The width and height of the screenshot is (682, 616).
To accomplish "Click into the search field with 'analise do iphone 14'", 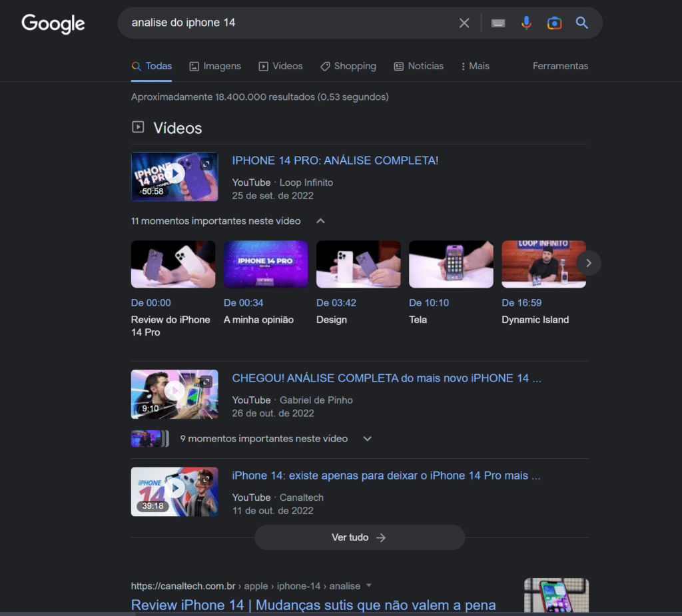I will click(x=287, y=23).
